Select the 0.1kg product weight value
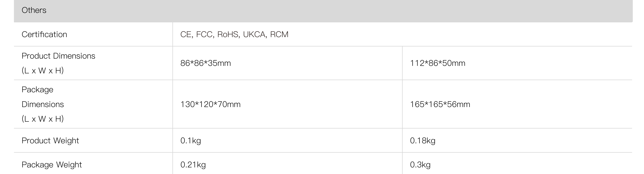The width and height of the screenshot is (644, 174). click(191, 141)
